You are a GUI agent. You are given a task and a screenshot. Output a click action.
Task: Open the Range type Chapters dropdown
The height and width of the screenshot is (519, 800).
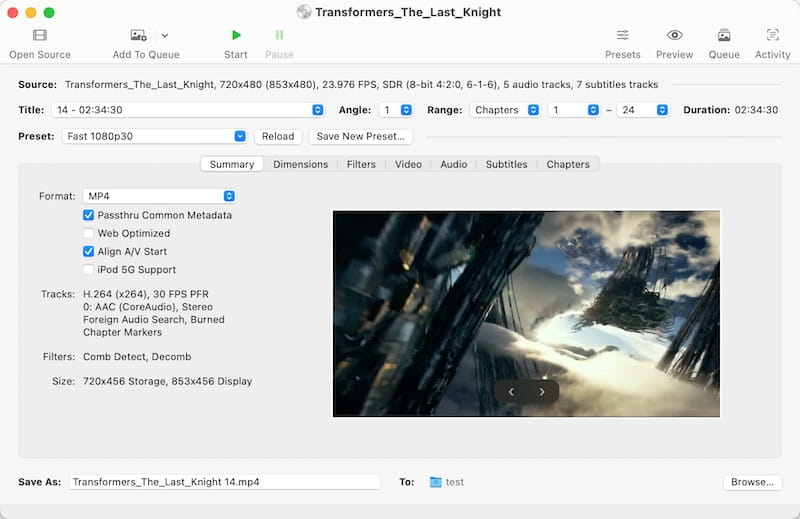click(x=505, y=110)
